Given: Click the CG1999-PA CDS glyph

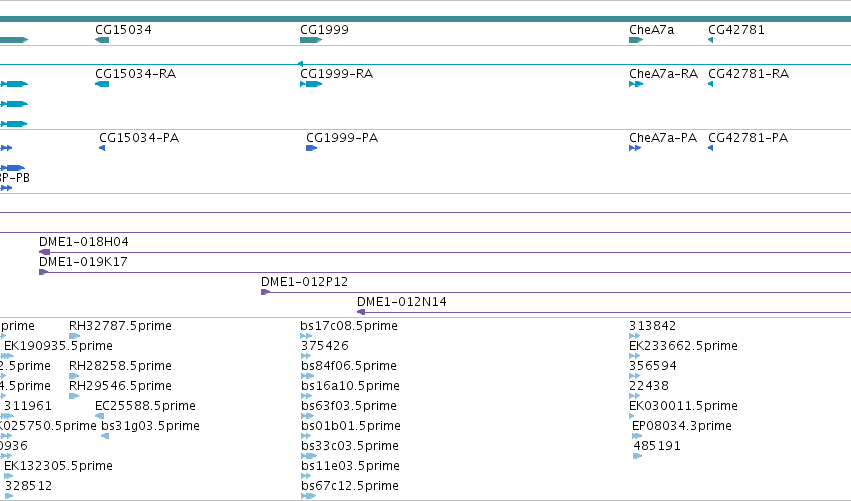Looking at the screenshot, I should click(x=312, y=148).
